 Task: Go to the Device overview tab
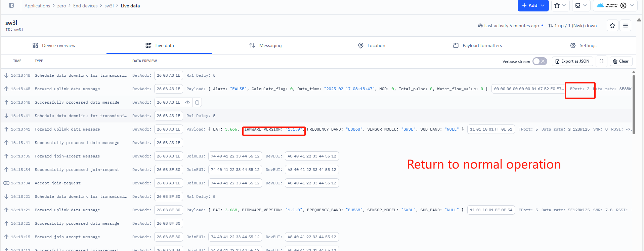pyautogui.click(x=54, y=45)
